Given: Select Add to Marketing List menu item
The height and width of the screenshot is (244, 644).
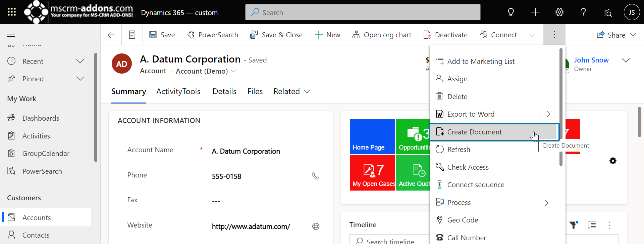Looking at the screenshot, I should (x=495, y=61).
